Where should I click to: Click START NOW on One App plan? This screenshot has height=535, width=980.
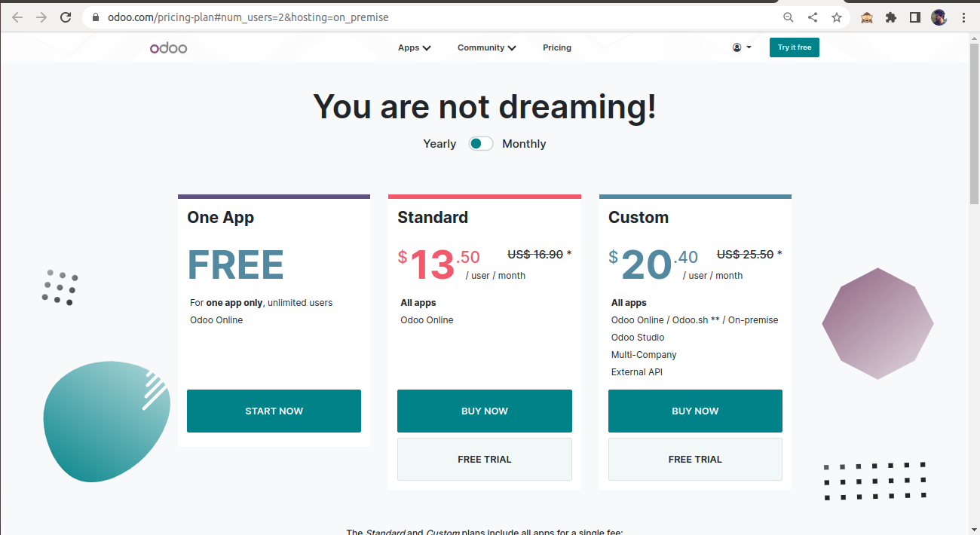(x=274, y=411)
